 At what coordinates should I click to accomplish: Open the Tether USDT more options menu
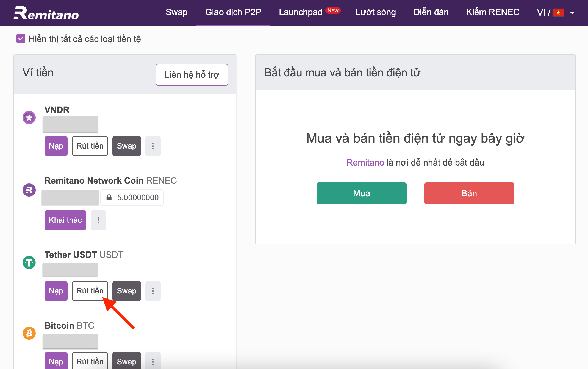[153, 291]
